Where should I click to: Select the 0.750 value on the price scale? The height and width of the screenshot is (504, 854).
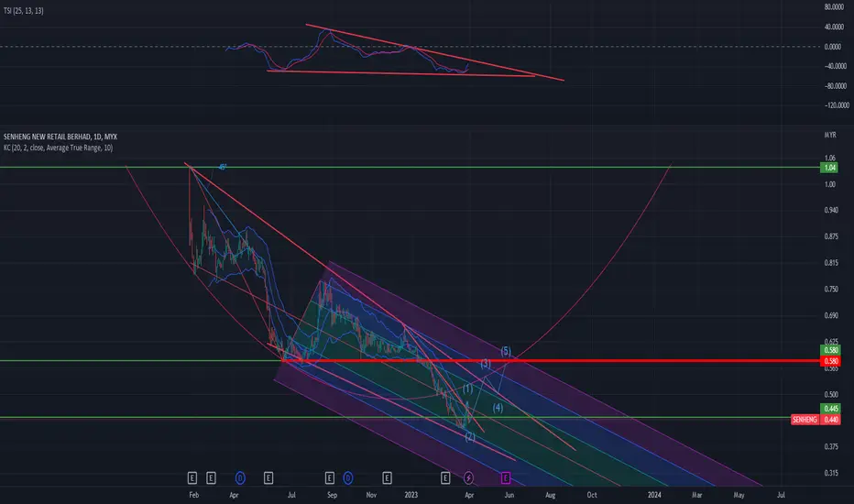click(x=831, y=290)
